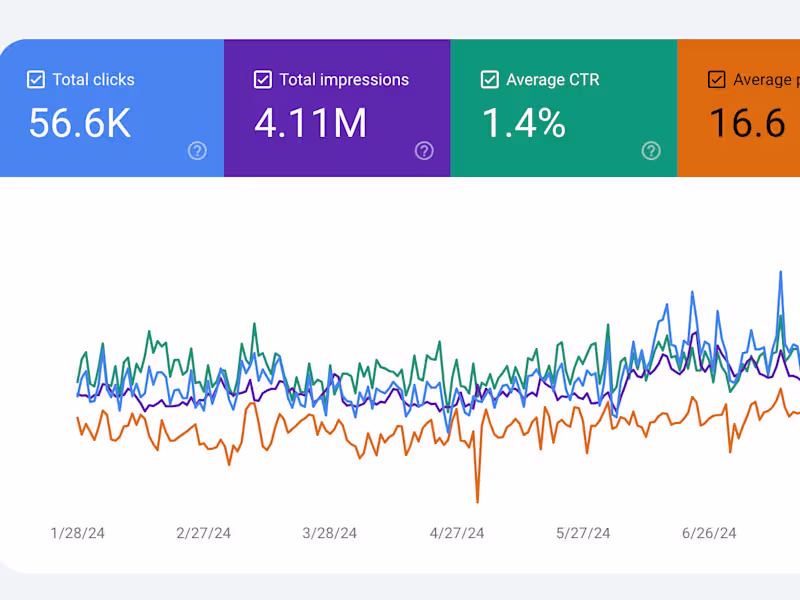This screenshot has height=600, width=800.
Task: Click the 1.4% average CTR value
Action: [x=524, y=123]
